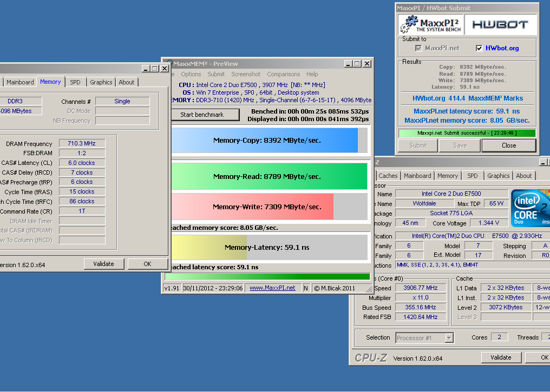Viewport: 550px width, 392px height.
Task: Open About tab in left CPU-Z
Action: (x=126, y=82)
